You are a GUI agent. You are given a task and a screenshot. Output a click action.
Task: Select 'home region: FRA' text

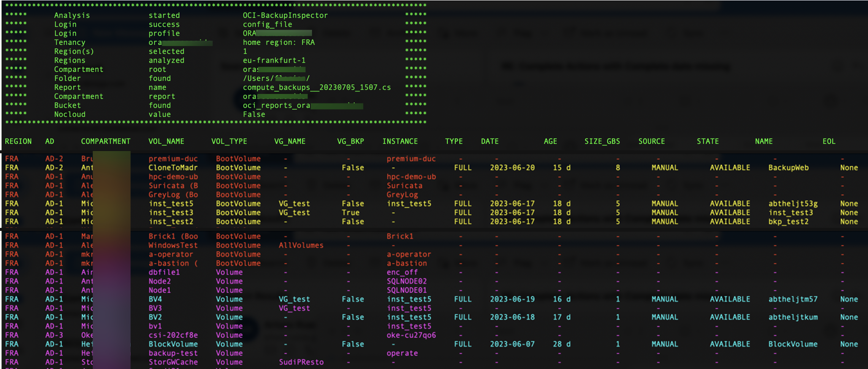pos(279,42)
